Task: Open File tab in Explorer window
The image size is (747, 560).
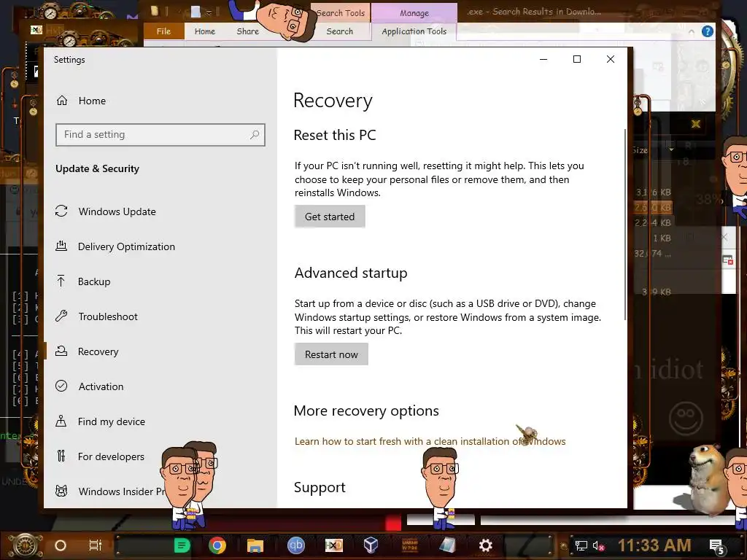Action: point(163,31)
